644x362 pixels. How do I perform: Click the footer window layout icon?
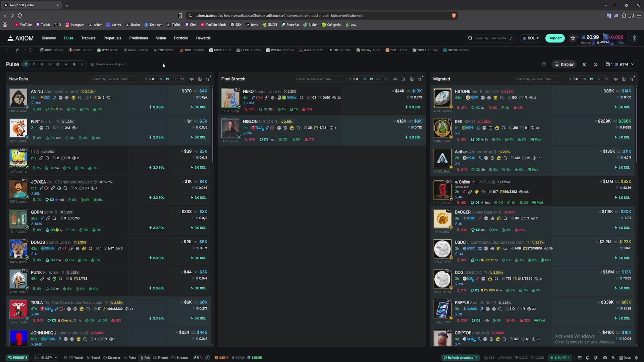[x=579, y=358]
